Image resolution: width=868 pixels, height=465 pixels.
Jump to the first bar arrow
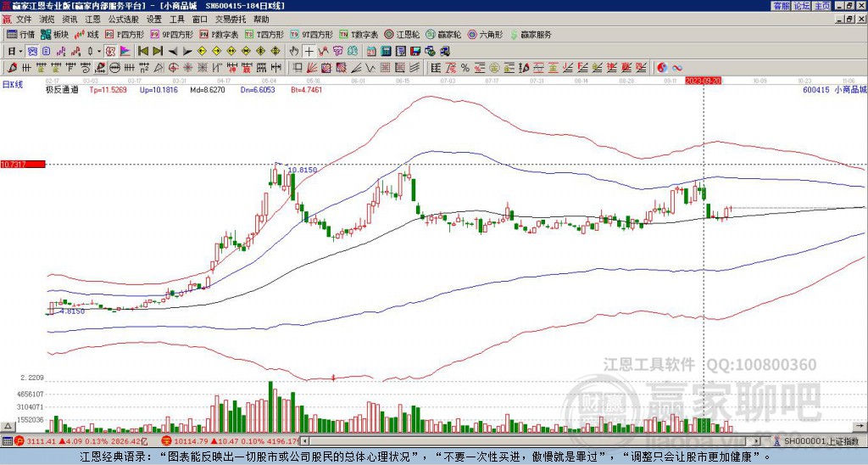pyautogui.click(x=142, y=52)
